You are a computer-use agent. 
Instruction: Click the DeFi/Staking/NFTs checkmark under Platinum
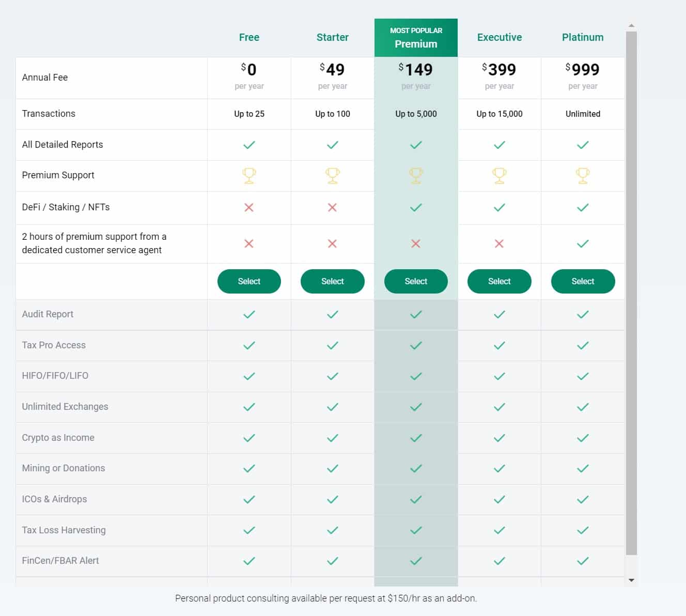click(583, 207)
